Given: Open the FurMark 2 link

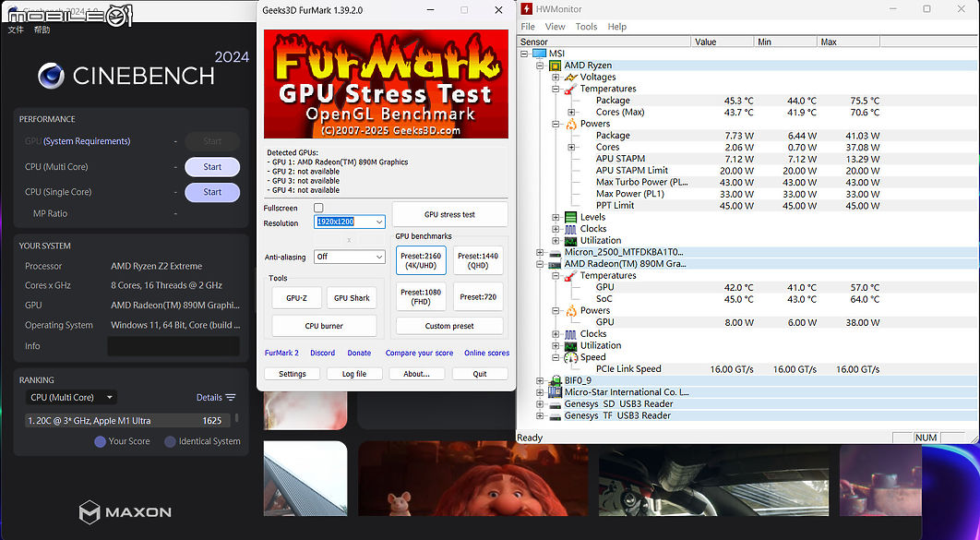Looking at the screenshot, I should [x=281, y=354].
